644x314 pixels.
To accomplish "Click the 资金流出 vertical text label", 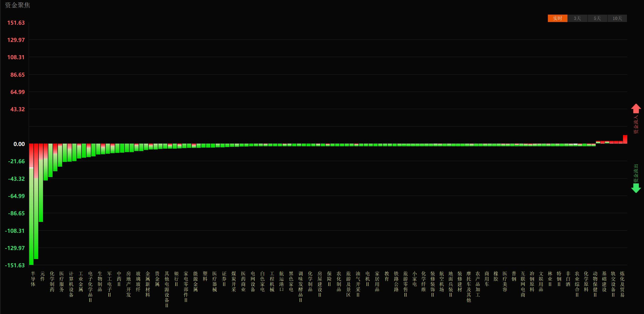I will (636, 173).
